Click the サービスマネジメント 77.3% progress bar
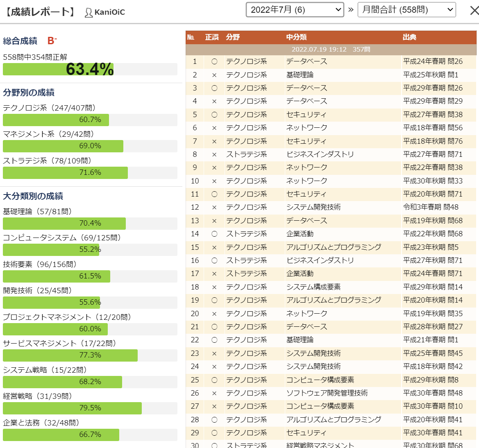Viewport: 479px width, 448px height. pyautogui.click(x=90, y=355)
